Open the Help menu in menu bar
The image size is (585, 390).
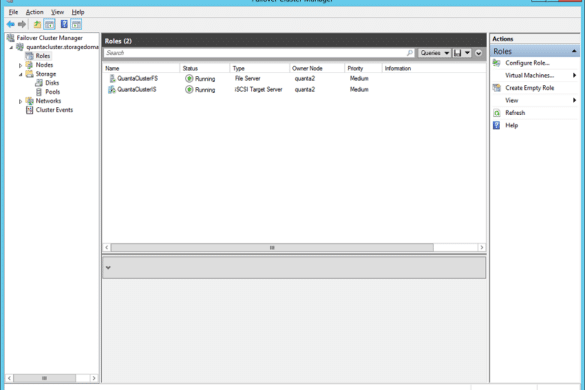(x=78, y=12)
